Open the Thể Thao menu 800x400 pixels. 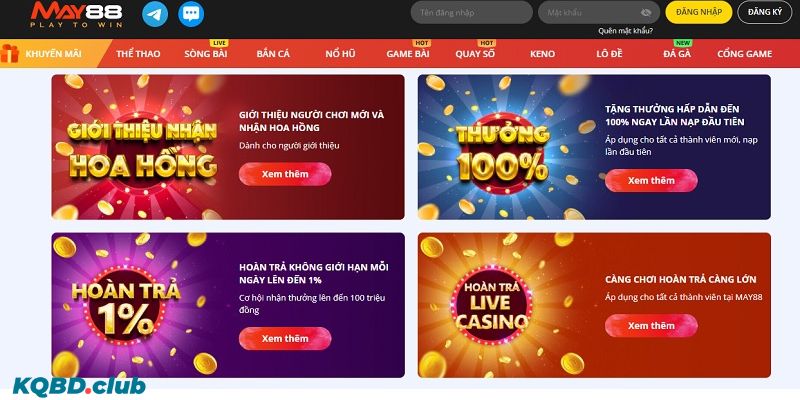[x=138, y=54]
